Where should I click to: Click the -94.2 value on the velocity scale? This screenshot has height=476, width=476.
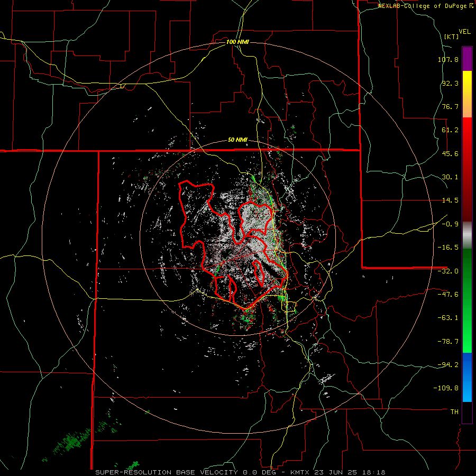point(448,364)
